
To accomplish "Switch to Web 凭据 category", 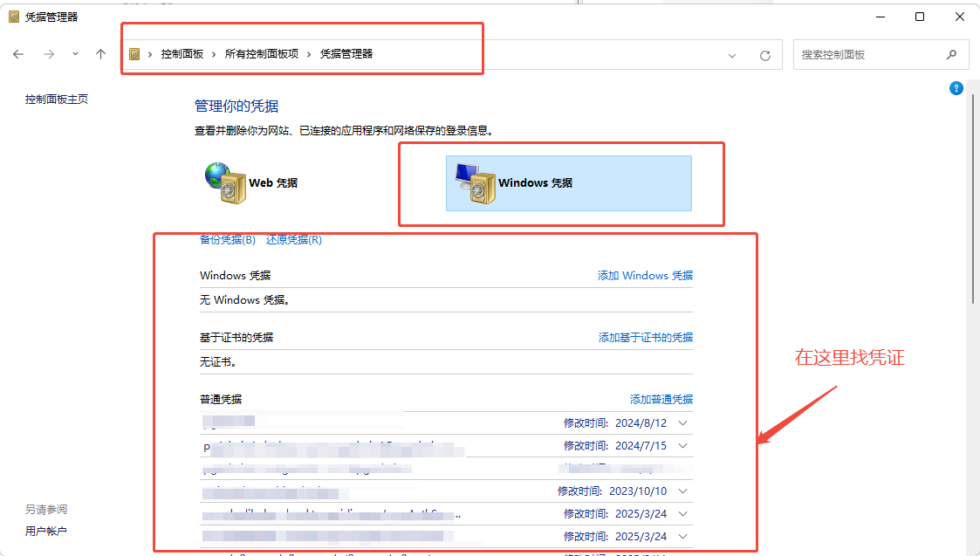I will click(x=252, y=182).
